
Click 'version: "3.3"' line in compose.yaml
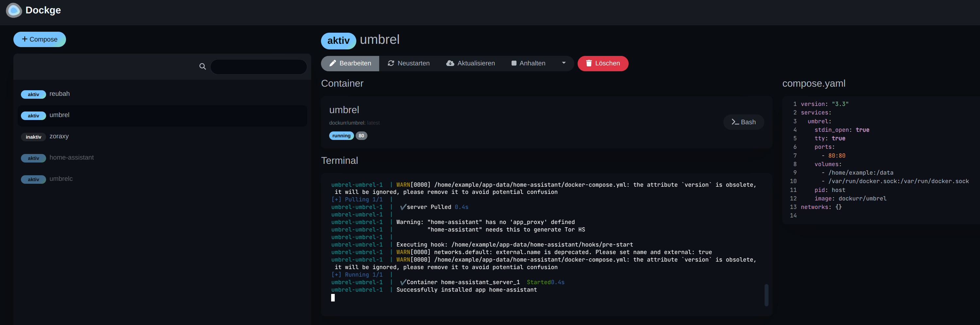[824, 104]
